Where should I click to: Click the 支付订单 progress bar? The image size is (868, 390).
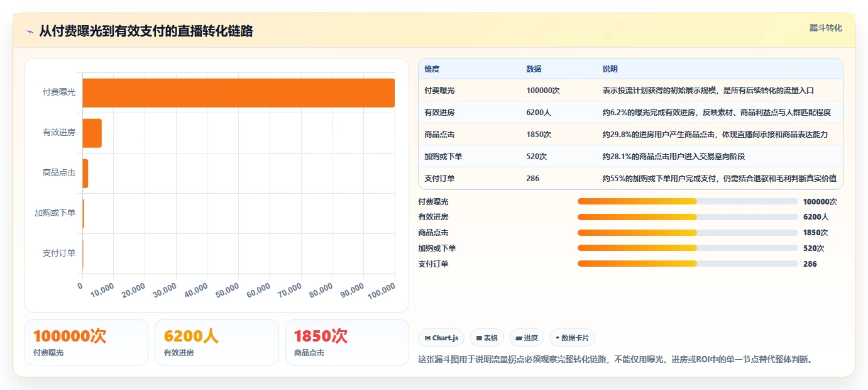[x=688, y=264]
